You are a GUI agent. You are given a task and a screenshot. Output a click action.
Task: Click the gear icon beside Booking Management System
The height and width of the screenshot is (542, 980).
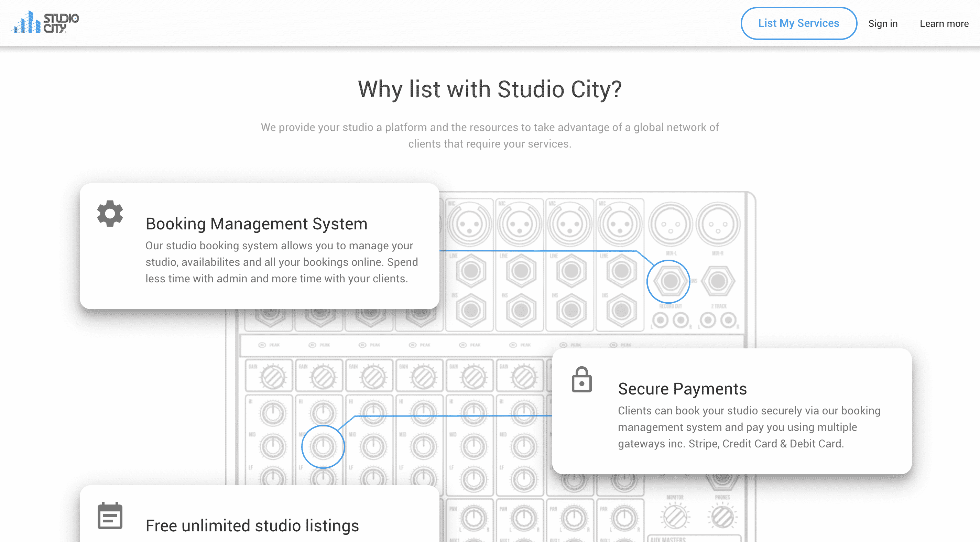point(110,214)
